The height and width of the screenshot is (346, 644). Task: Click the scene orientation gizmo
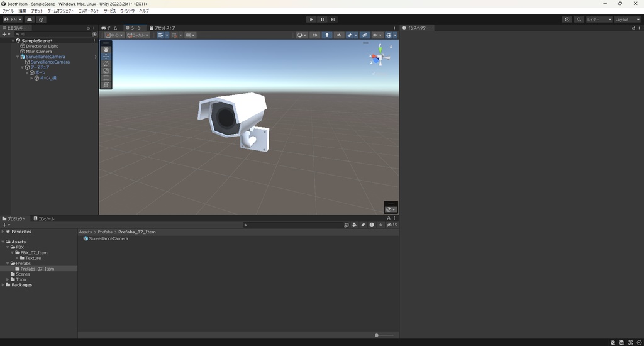[x=379, y=57]
